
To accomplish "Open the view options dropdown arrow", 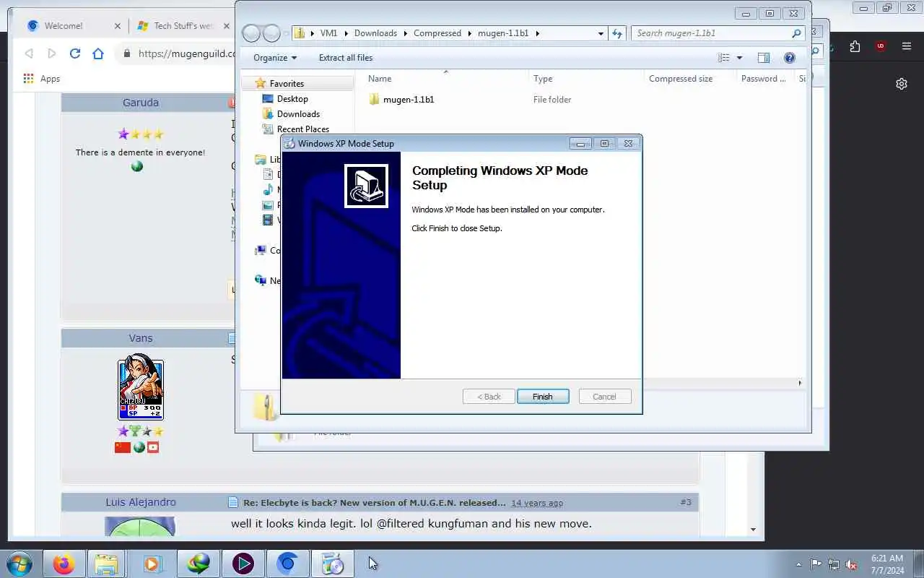I will (739, 58).
